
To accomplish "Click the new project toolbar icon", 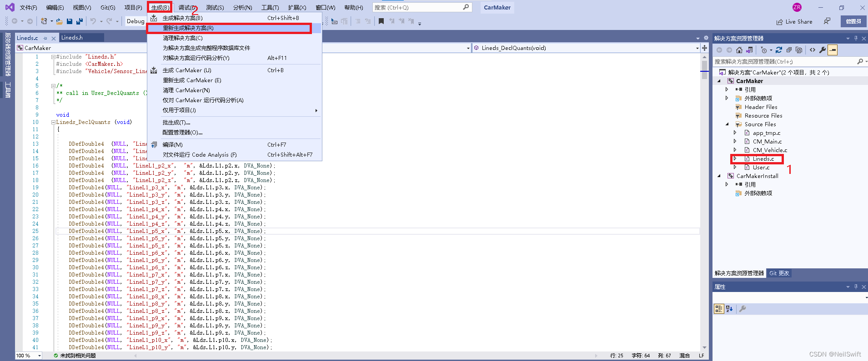I will pos(44,21).
